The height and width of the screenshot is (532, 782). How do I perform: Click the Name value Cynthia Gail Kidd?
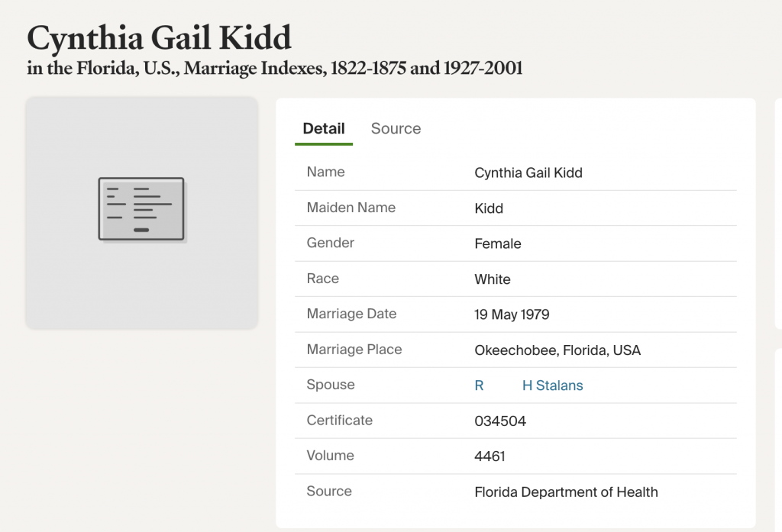(x=528, y=173)
